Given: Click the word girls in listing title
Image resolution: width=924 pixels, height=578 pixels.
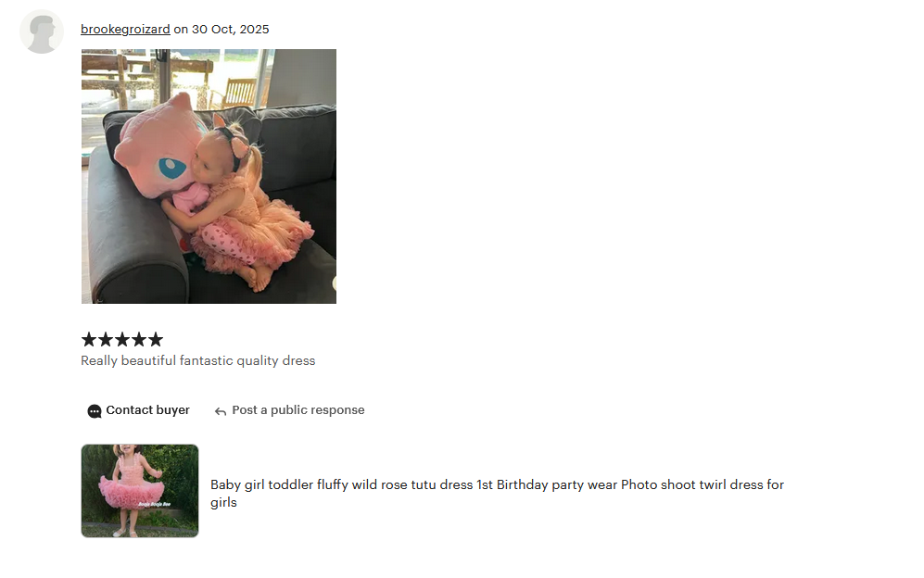Looking at the screenshot, I should point(224,503).
